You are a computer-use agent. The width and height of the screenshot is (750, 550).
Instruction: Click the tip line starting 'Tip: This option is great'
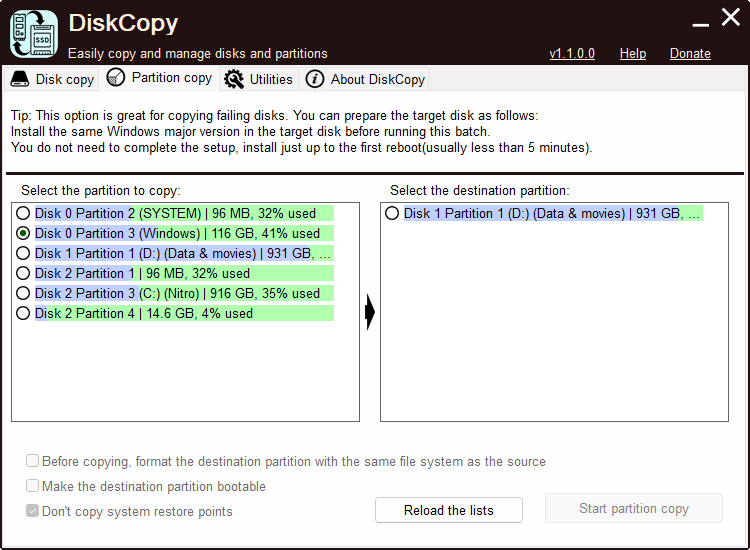[x=275, y=115]
